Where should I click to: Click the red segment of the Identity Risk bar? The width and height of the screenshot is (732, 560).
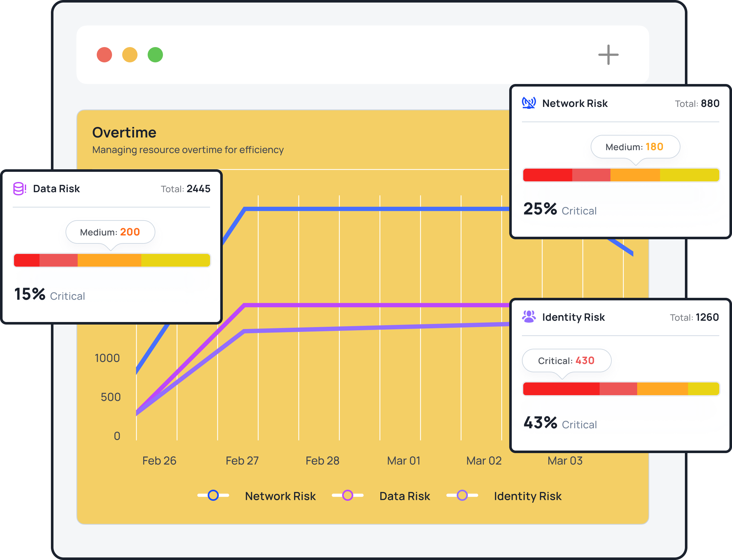pos(561,389)
